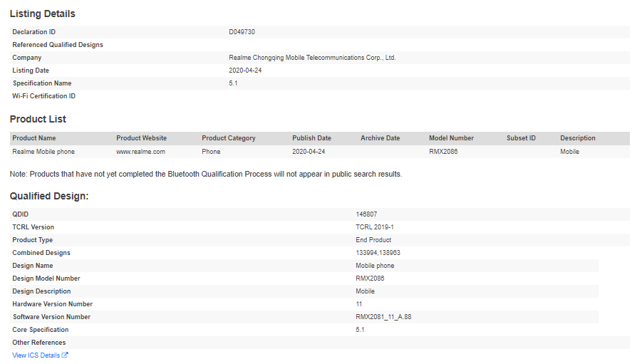Open the View ICS Details link
Image resolution: width=642 pixels, height=364 pixels.
[36, 355]
